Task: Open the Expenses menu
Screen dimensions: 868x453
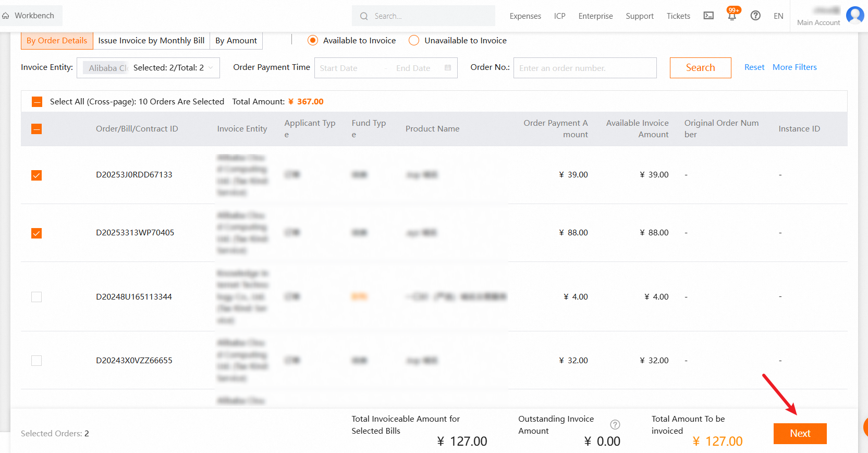Action: [525, 16]
